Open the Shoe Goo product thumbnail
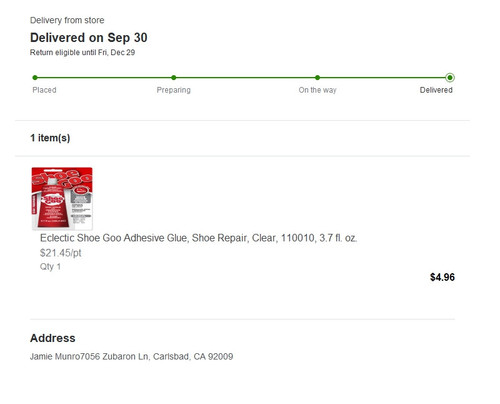This screenshot has width=500, height=404. [62, 199]
